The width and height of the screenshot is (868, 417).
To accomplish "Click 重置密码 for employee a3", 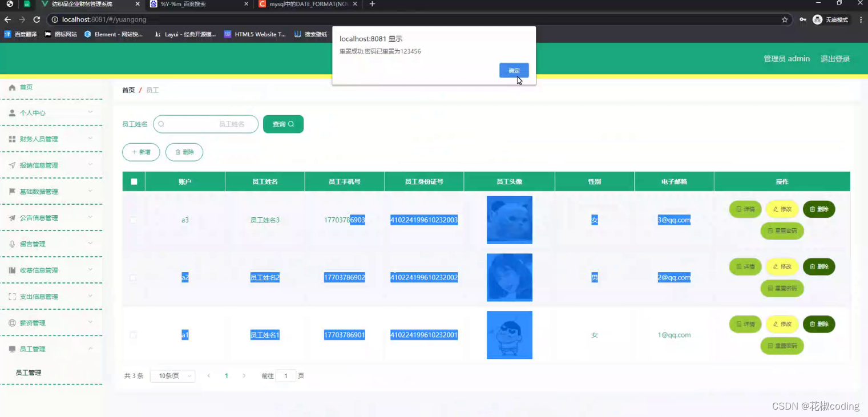I will [782, 231].
